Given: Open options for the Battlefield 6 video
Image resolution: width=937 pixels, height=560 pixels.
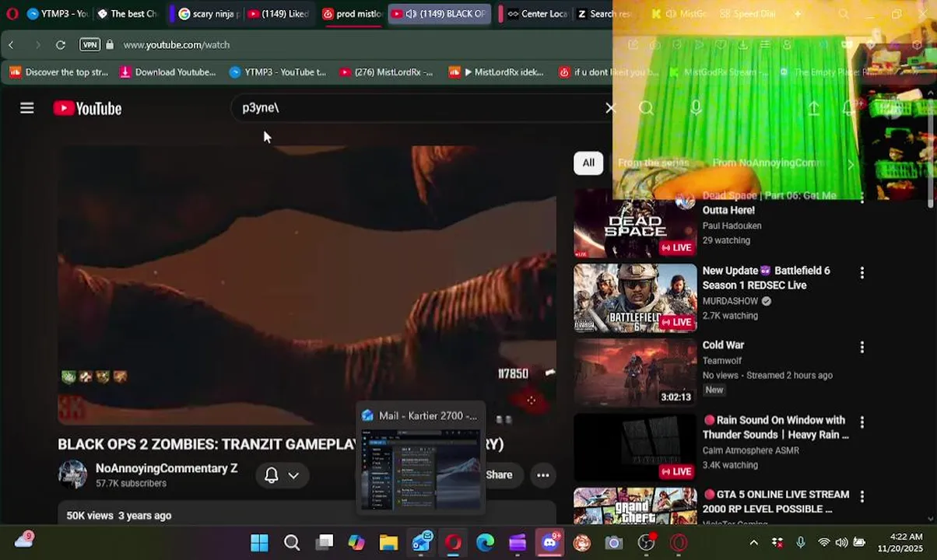Looking at the screenshot, I should tap(862, 273).
